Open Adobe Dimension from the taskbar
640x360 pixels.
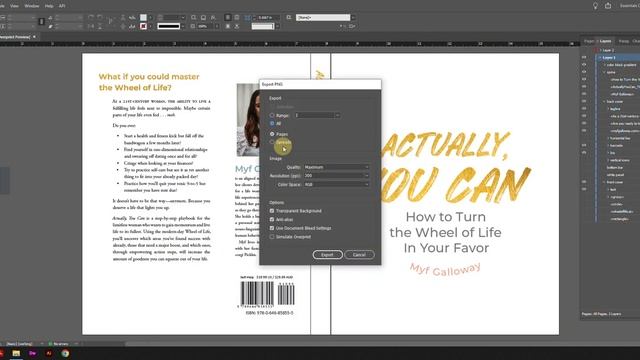tap(33, 353)
